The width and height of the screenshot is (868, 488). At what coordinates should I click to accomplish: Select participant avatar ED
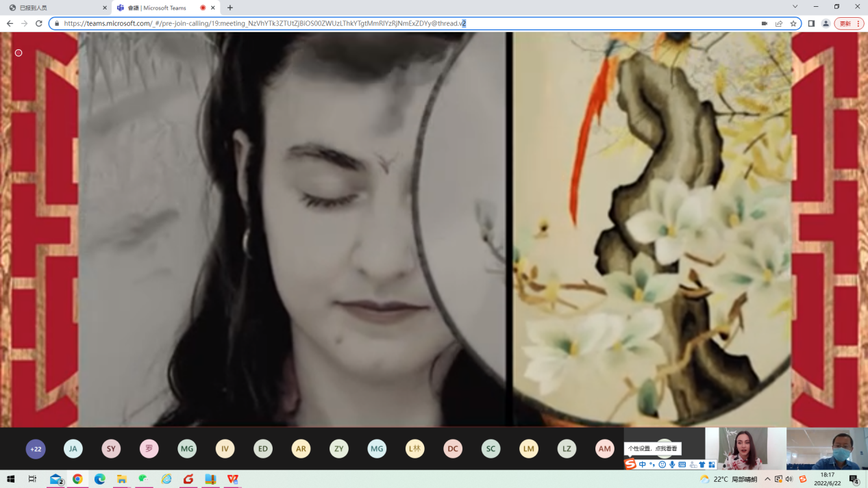(x=263, y=449)
